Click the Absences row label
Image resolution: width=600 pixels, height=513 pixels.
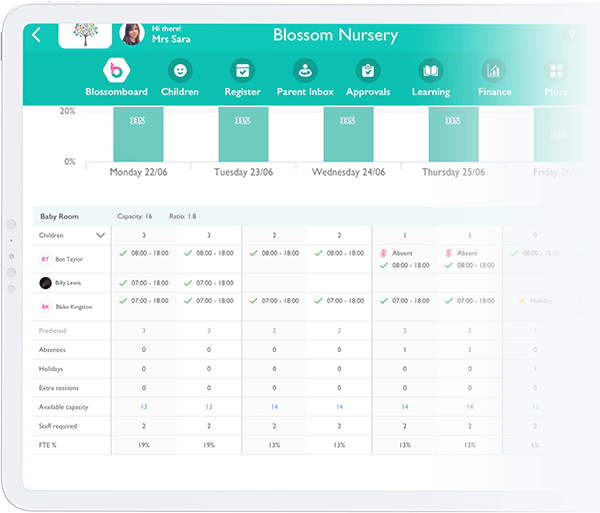(x=52, y=350)
